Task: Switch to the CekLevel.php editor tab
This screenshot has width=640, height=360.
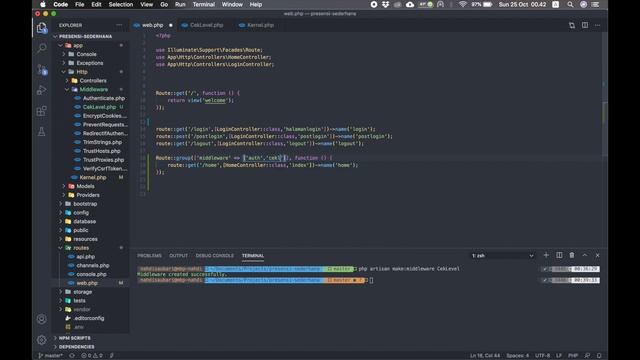Action: (x=206, y=25)
